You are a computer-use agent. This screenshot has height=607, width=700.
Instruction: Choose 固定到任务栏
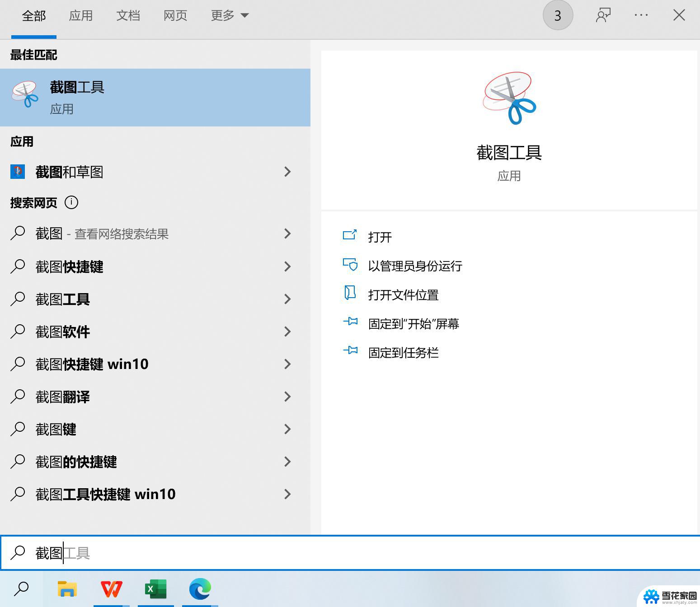(403, 353)
